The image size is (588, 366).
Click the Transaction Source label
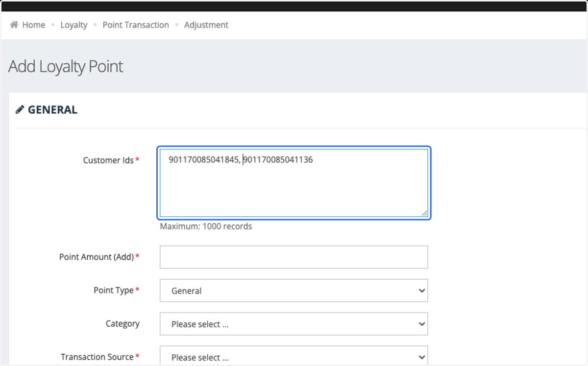(97, 357)
